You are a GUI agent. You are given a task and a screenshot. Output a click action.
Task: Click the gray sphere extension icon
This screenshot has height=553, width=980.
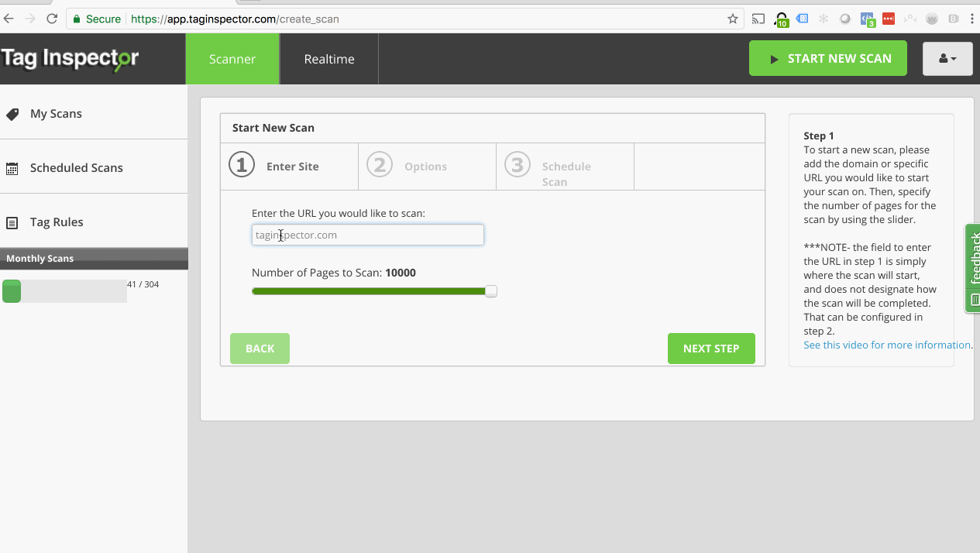point(846,19)
